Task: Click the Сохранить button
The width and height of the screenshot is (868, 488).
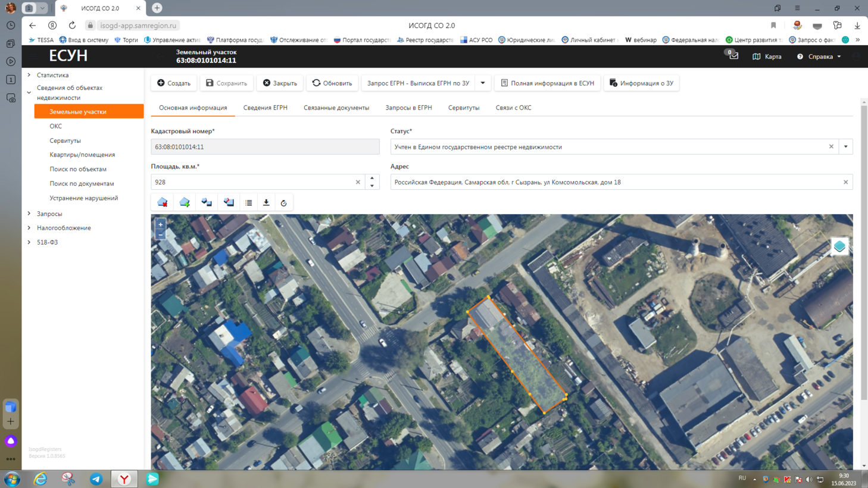Action: [x=227, y=83]
